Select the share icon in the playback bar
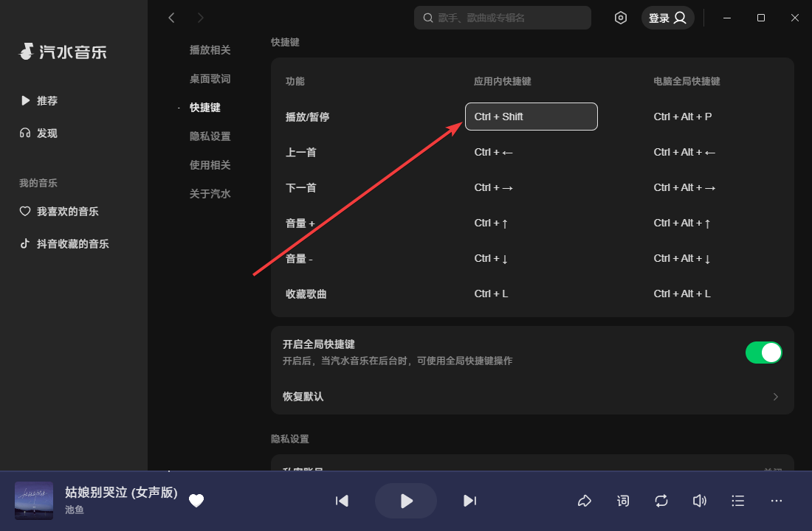This screenshot has width=812, height=531. [585, 501]
